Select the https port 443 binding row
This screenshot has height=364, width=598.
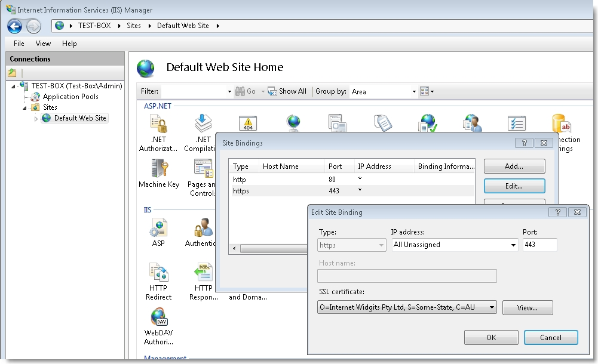pyautogui.click(x=352, y=191)
